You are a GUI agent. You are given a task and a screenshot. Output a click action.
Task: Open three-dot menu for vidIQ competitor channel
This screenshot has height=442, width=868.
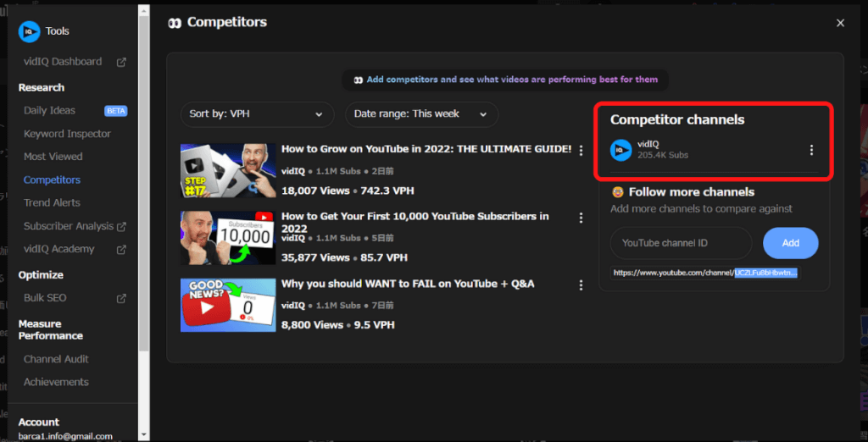(811, 150)
